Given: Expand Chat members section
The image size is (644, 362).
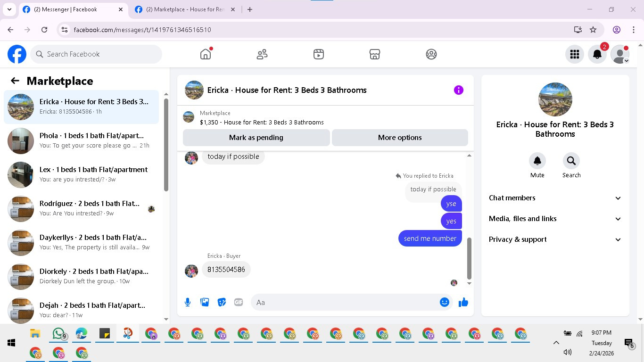Looking at the screenshot, I should click(555, 198).
